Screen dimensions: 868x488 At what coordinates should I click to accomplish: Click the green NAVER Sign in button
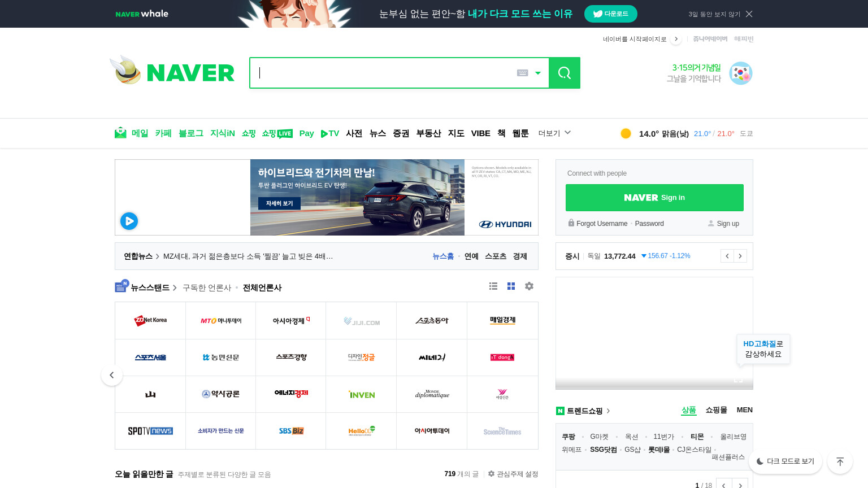click(654, 198)
